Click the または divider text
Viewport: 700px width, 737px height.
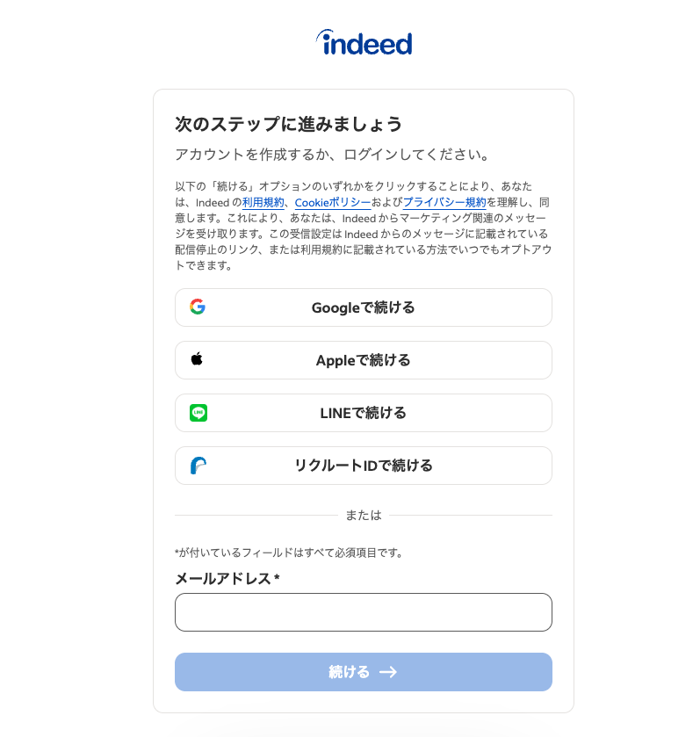pyautogui.click(x=363, y=517)
